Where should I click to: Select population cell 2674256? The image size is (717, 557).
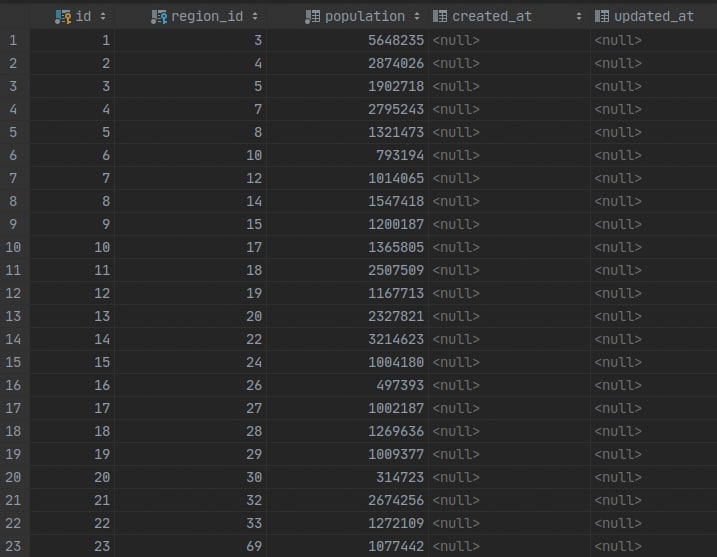click(x=348, y=500)
